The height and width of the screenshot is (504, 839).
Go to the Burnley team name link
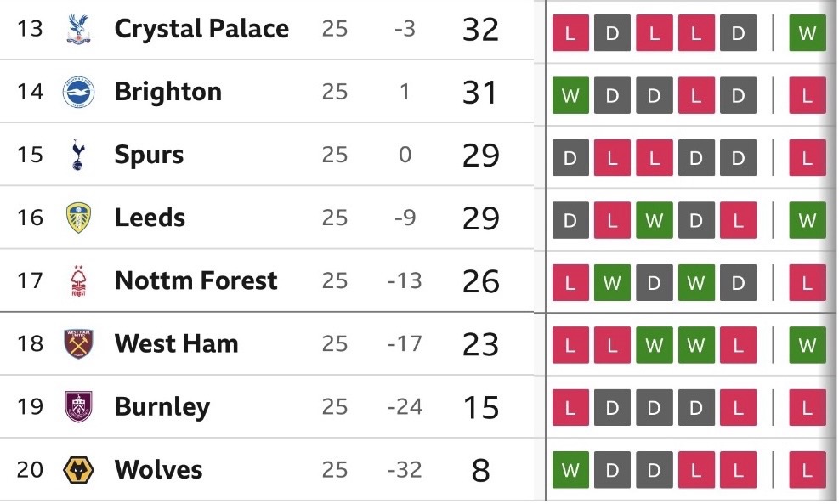[x=162, y=407]
